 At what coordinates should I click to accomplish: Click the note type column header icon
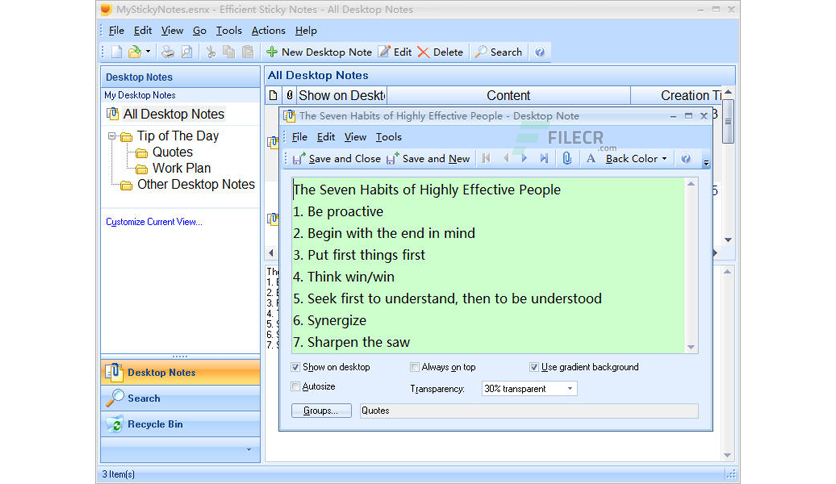click(x=273, y=95)
